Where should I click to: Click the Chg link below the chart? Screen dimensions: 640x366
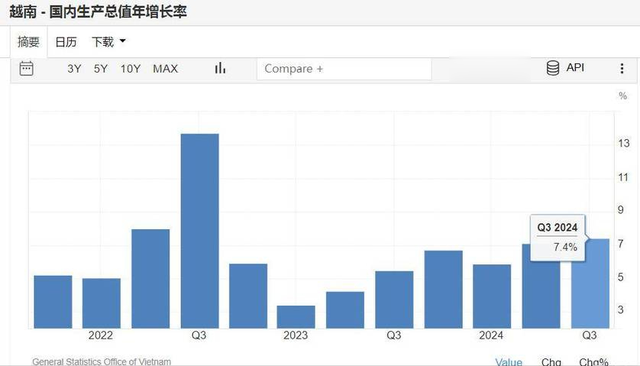(551, 362)
